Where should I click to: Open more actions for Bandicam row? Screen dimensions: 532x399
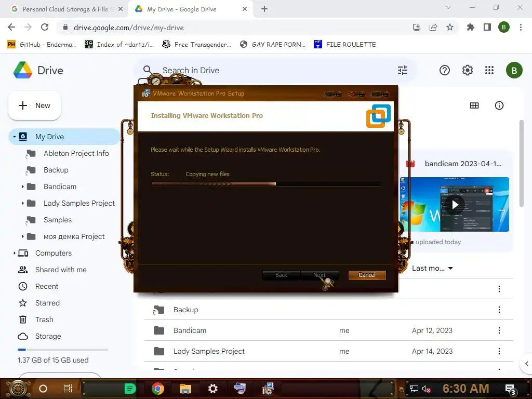(x=499, y=330)
